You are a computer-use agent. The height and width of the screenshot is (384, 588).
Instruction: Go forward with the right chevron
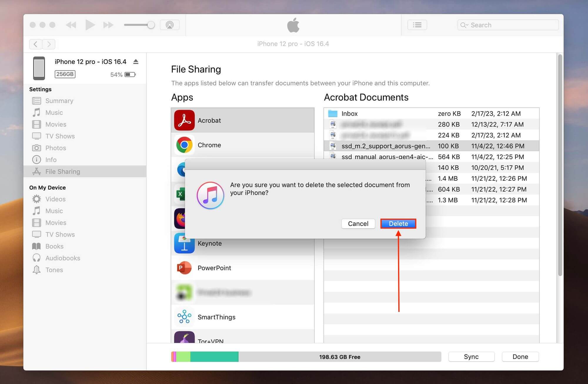coord(49,44)
